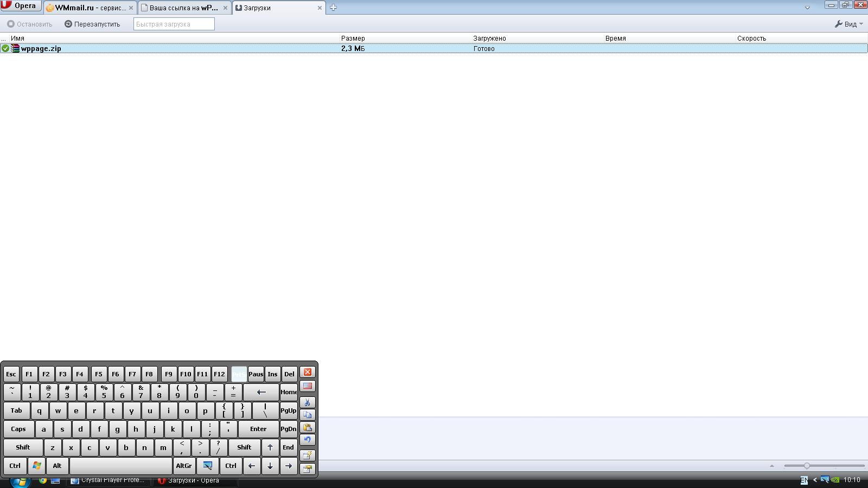The width and height of the screenshot is (868, 488).
Task: Click the Загрузки - Opera taskbar button
Action: tap(194, 480)
